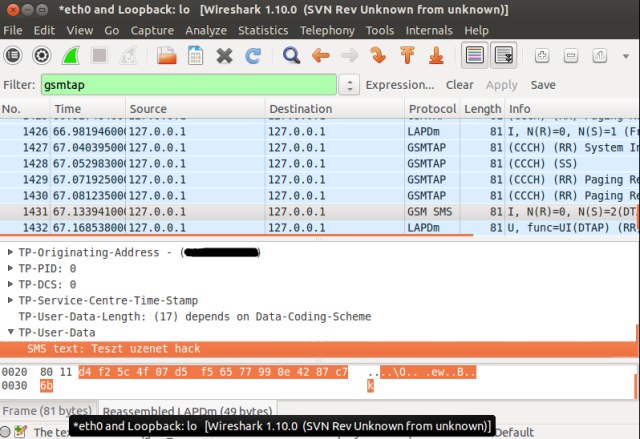
Task: Expand TP-DCS: 0 tree node
Action: (10, 284)
